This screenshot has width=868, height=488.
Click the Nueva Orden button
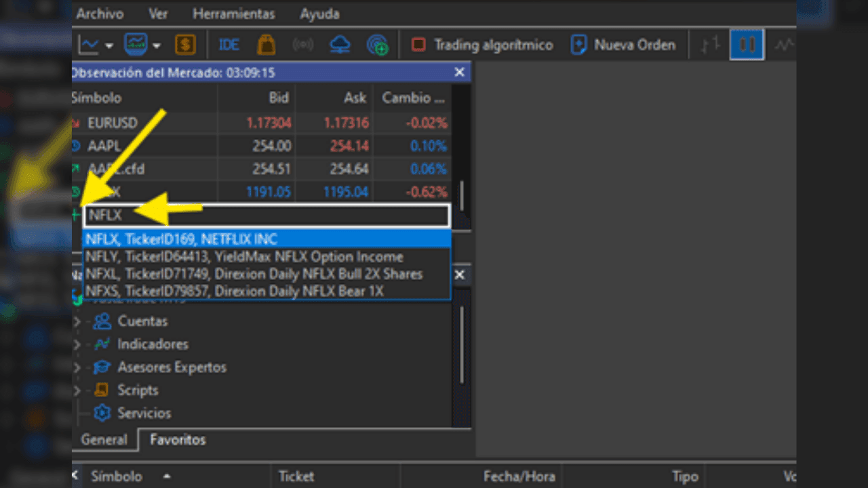tap(624, 45)
